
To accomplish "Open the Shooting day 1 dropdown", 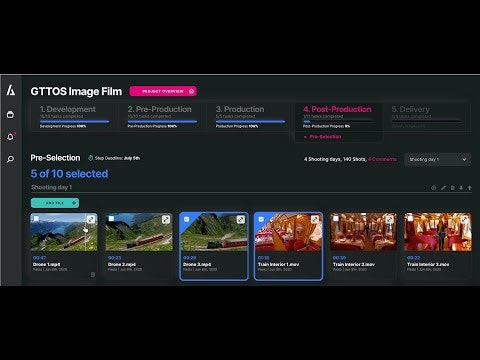I will [437, 159].
